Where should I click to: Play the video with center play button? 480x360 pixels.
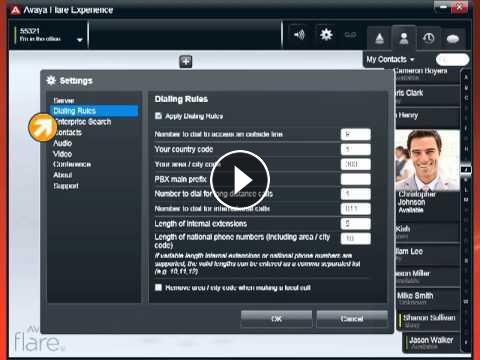[240, 180]
